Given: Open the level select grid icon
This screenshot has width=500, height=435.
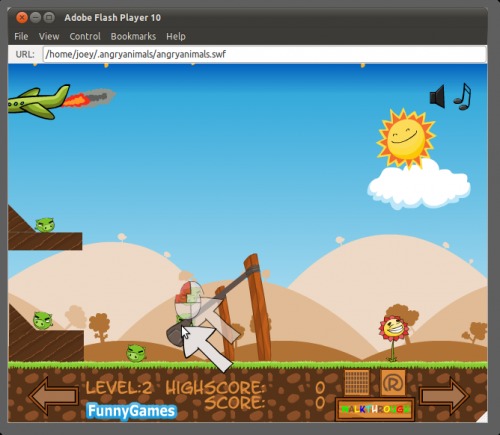Looking at the screenshot, I should point(357,382).
